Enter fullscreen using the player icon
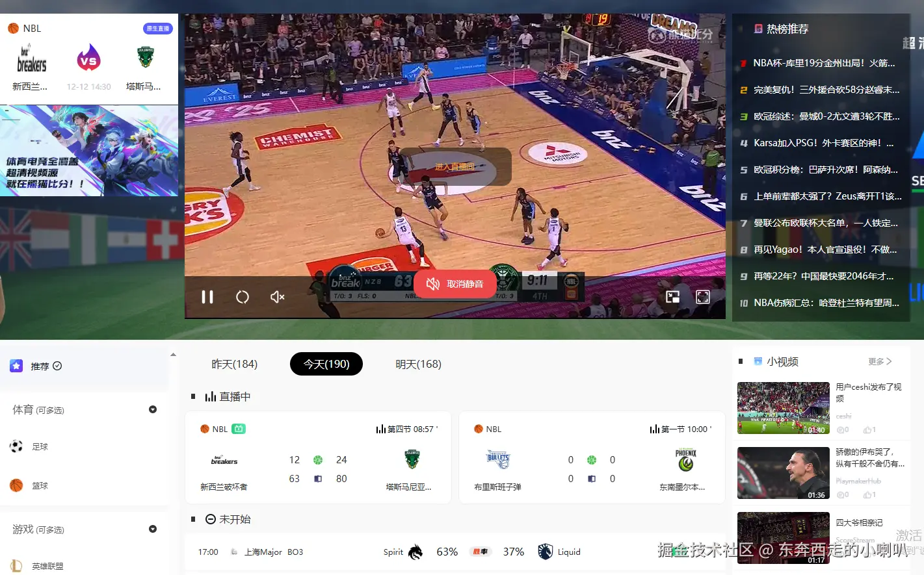 (x=703, y=296)
